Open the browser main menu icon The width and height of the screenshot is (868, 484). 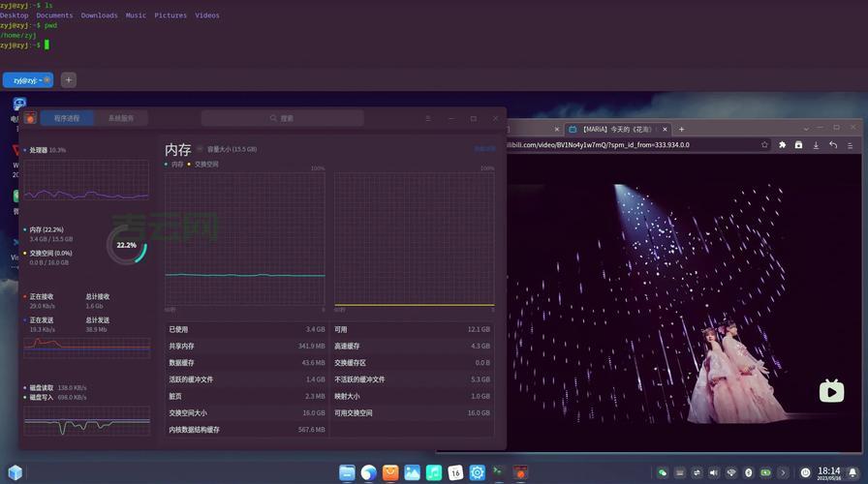pos(851,145)
